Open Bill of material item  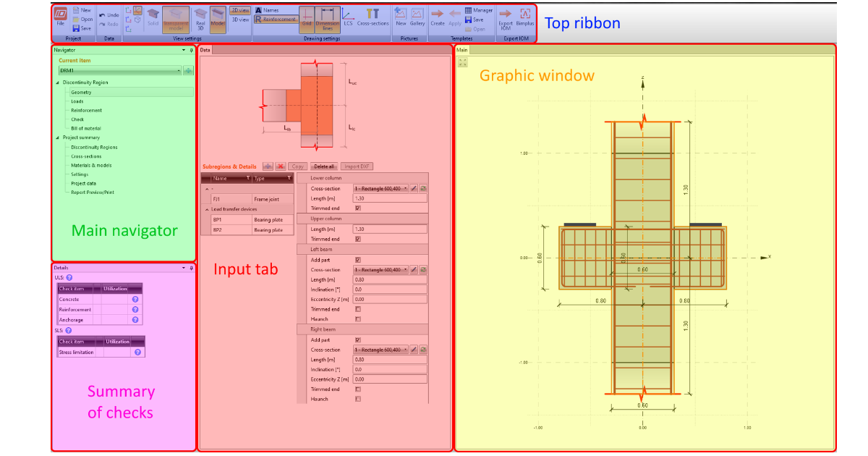[x=85, y=128]
